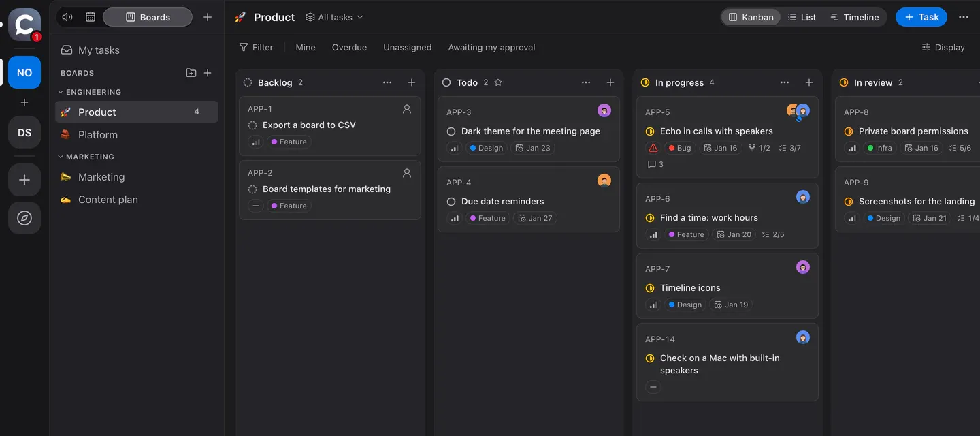Screen dimensions: 980x436
Task: Open checklist 3/7 on APP-5 card
Action: coord(789,148)
